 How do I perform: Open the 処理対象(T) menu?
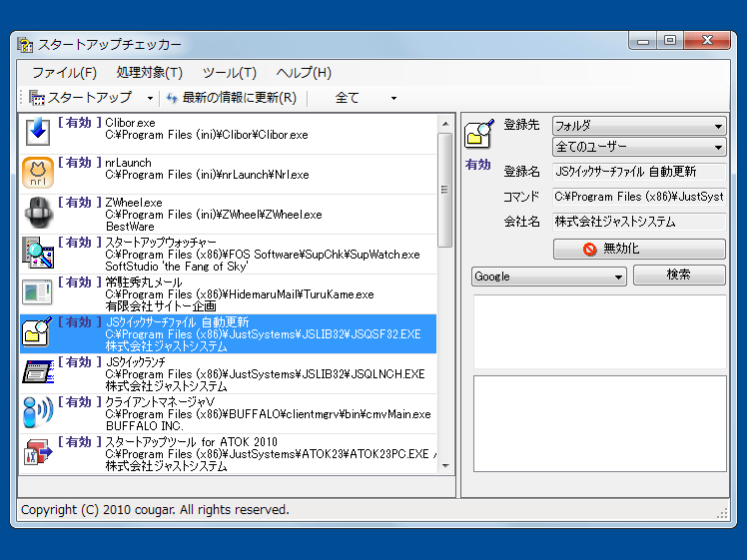[x=149, y=73]
